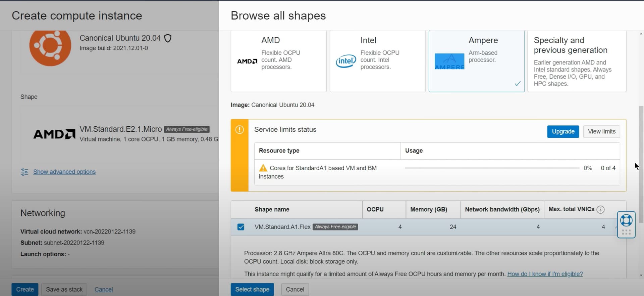Click the Networking section heading
The height and width of the screenshot is (296, 644).
(x=43, y=213)
